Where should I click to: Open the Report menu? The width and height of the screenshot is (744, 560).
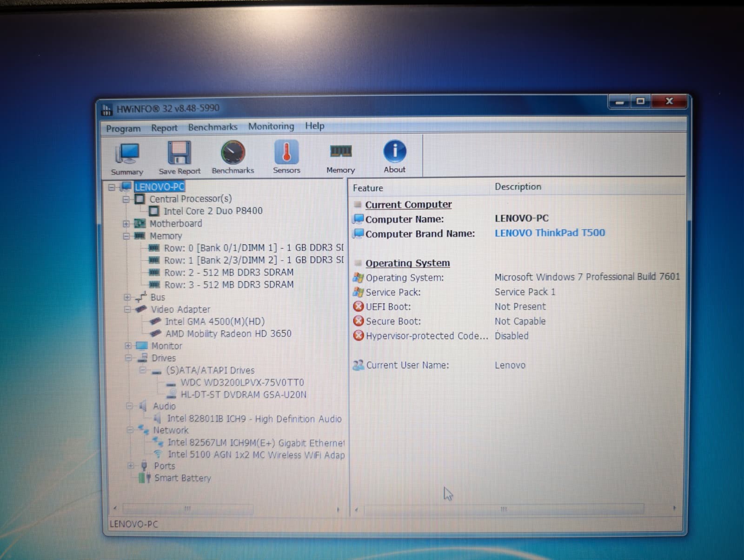[164, 128]
